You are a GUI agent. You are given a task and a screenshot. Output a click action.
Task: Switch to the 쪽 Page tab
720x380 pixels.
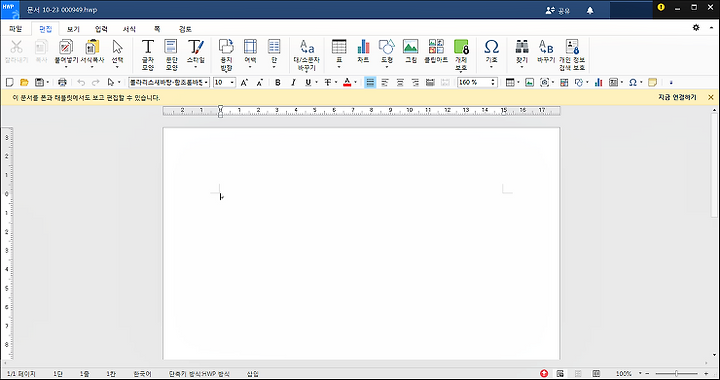coord(157,29)
